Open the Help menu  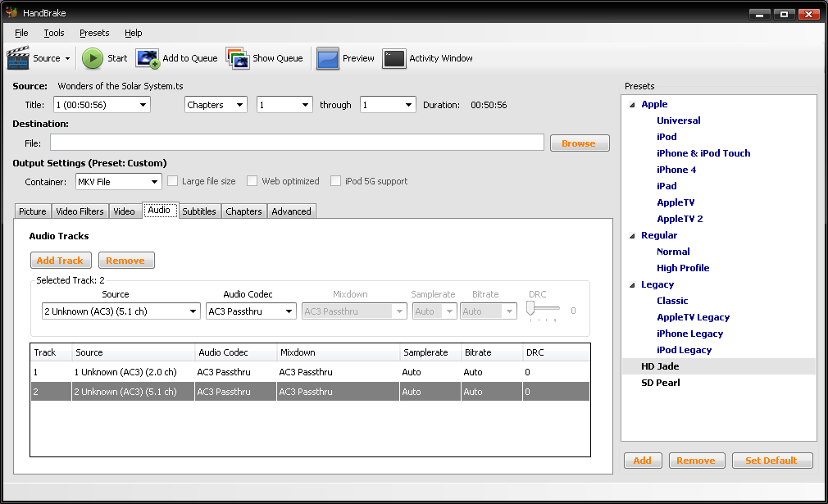[133, 33]
